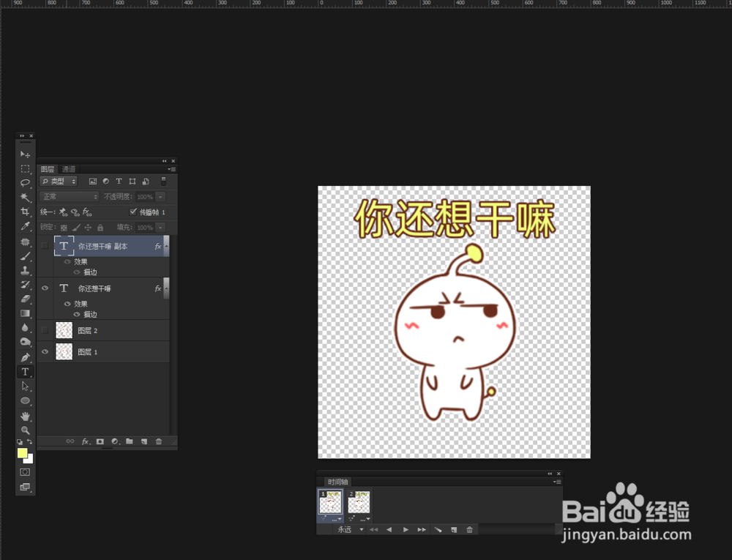This screenshot has width=732, height=560.
Task: Toggle Quick Mask mode icon
Action: (x=25, y=472)
